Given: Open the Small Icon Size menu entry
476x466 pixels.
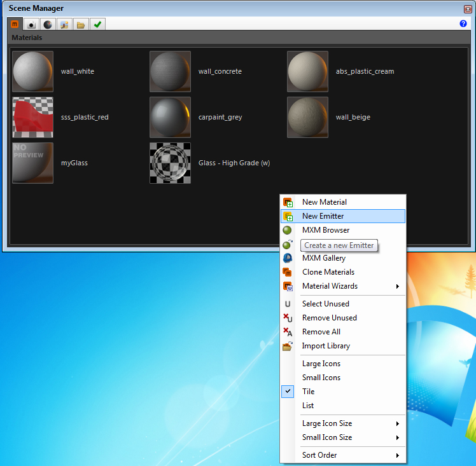Looking at the screenshot, I should [343, 437].
